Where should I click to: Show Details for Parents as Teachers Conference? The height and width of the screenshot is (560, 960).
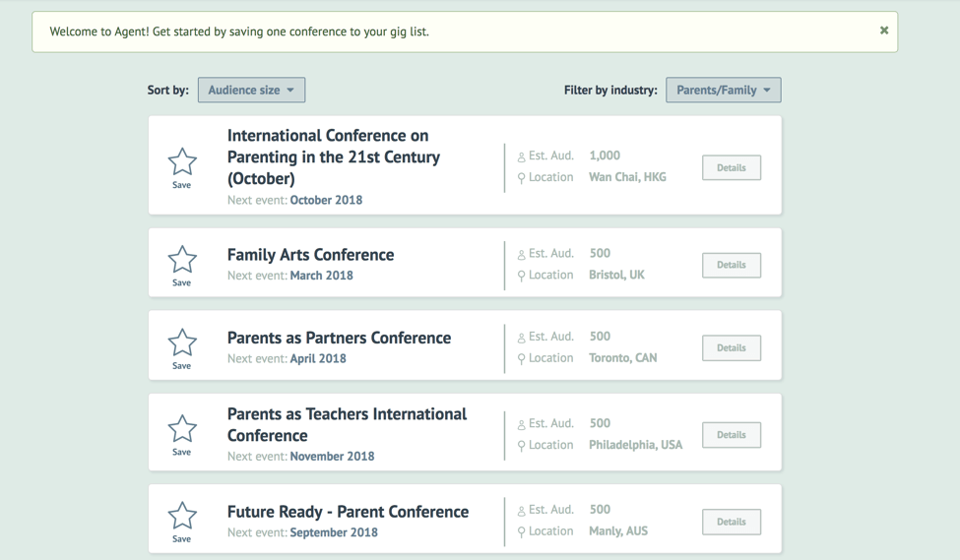[732, 434]
